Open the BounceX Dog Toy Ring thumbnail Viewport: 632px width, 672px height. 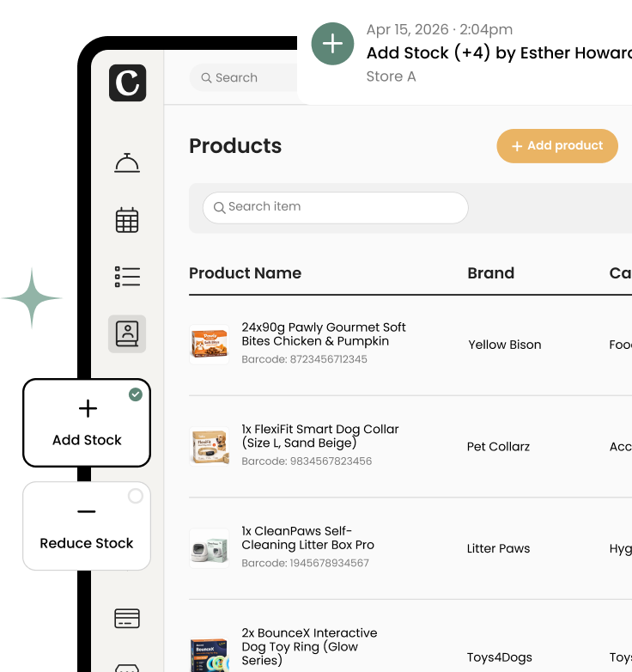click(x=210, y=655)
